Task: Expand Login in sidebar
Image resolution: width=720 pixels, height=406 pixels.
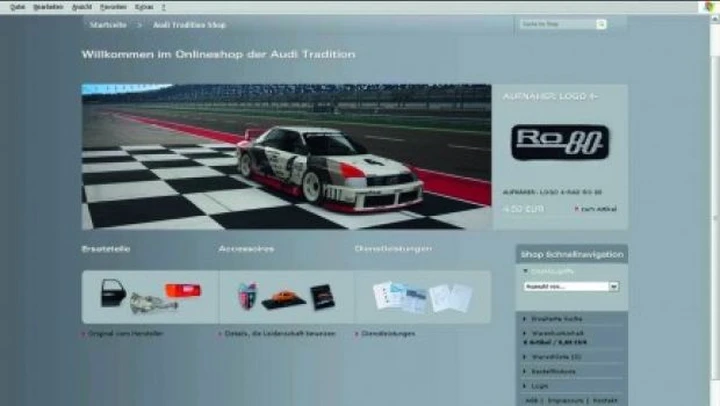Action: coord(535,386)
